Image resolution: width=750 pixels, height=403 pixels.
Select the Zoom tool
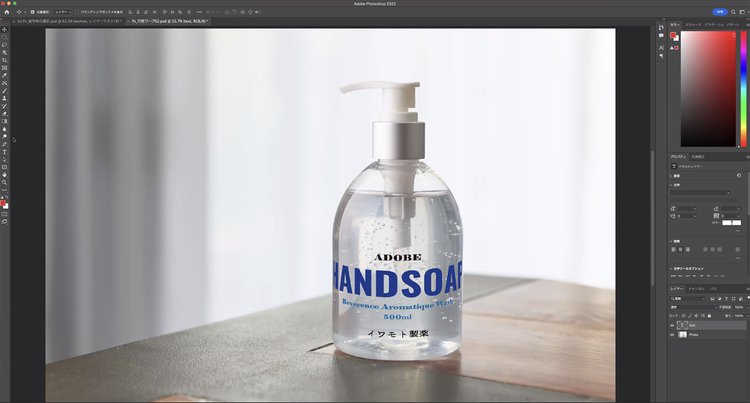point(5,182)
